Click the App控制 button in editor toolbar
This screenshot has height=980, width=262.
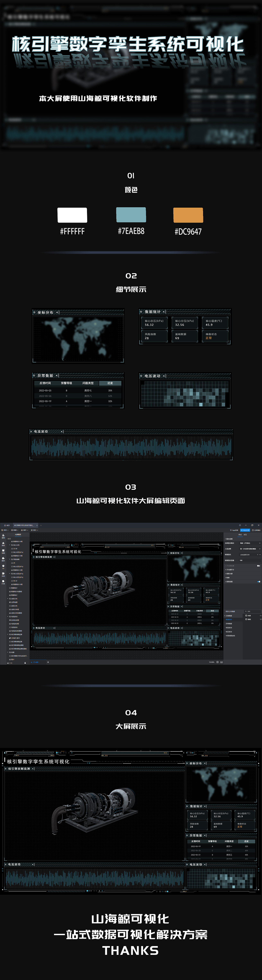coord(234,530)
